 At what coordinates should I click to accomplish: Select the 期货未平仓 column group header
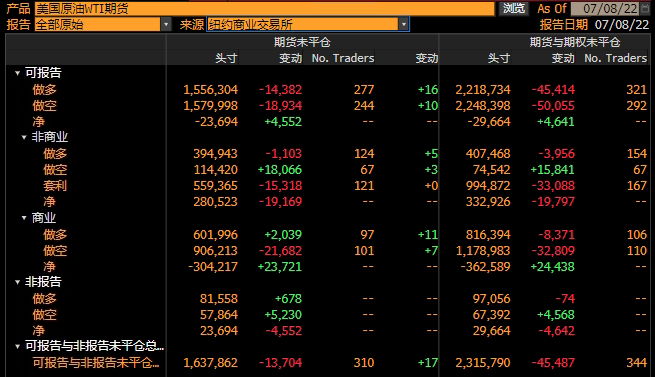click(x=302, y=42)
